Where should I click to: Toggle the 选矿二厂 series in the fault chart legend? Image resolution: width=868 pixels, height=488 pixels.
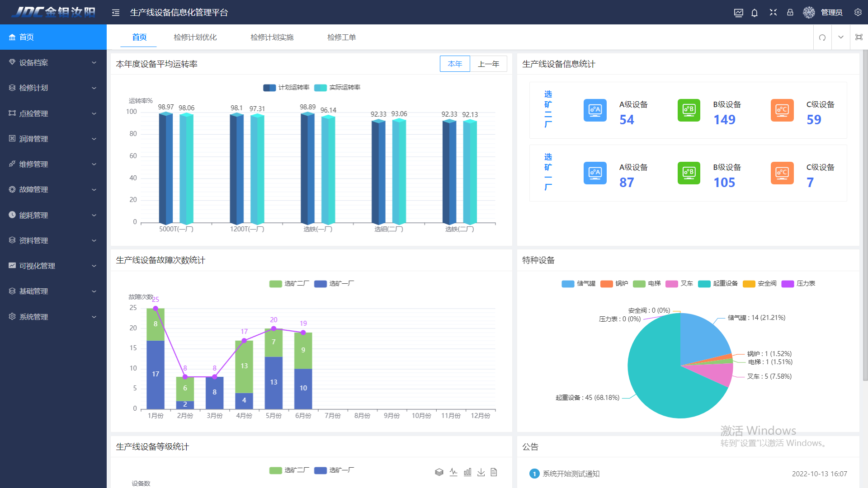pyautogui.click(x=289, y=284)
